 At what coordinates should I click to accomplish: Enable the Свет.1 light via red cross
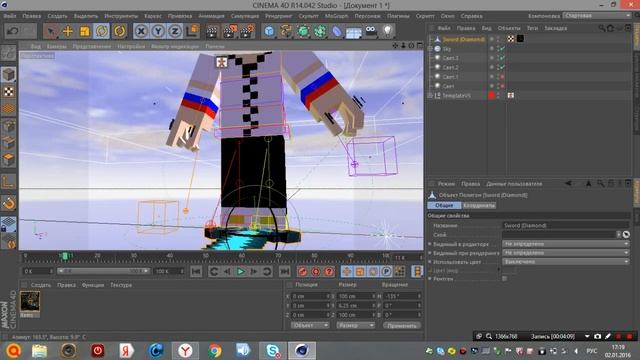click(x=502, y=77)
